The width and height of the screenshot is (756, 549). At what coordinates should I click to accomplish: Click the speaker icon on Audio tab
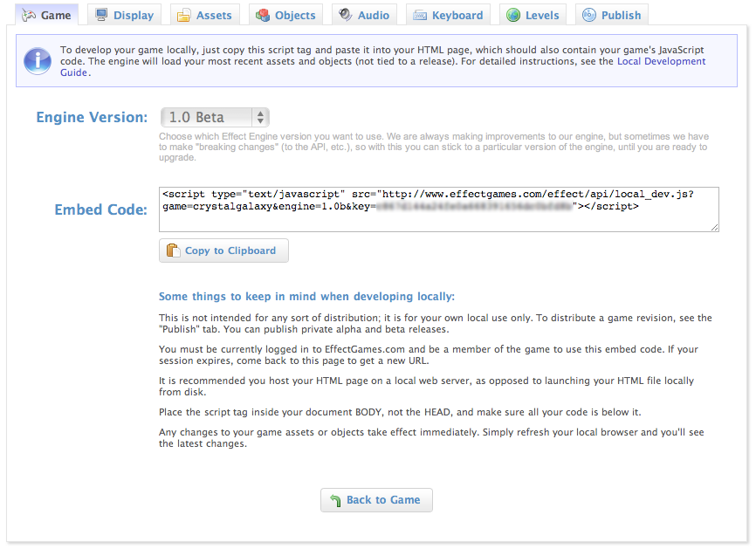point(345,15)
